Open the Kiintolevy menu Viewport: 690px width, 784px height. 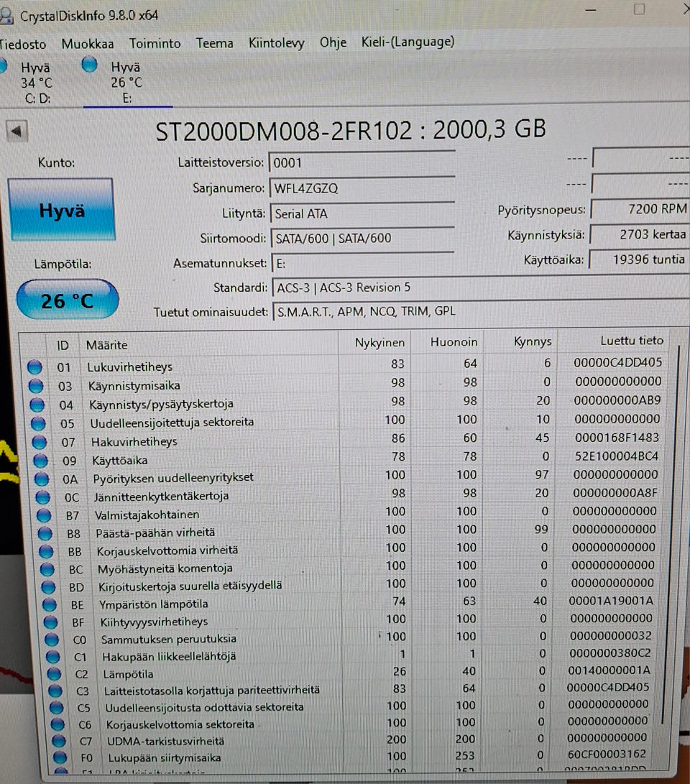coord(276,43)
